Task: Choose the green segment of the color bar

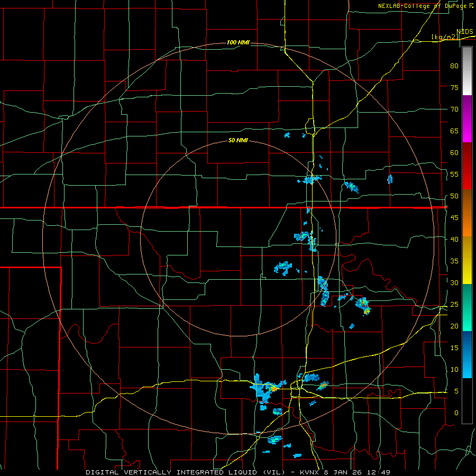Action: [x=467, y=307]
